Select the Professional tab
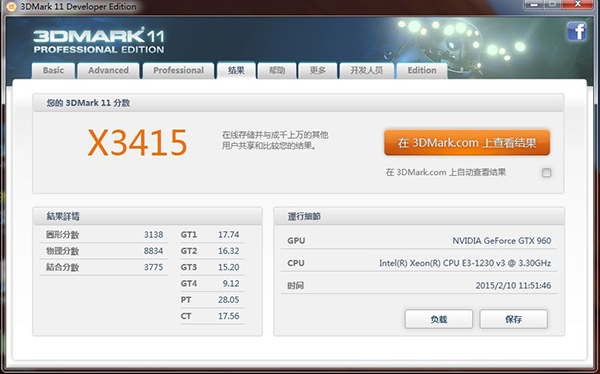Screen dimensions: 600x374 click(178, 70)
